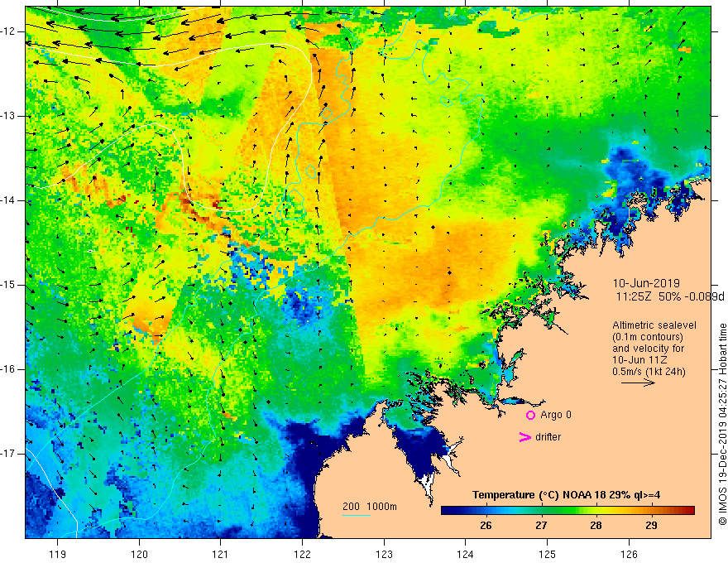The height and width of the screenshot is (563, 728).
Task: Click the 'Argo 0' legend text
Action: coord(556,415)
